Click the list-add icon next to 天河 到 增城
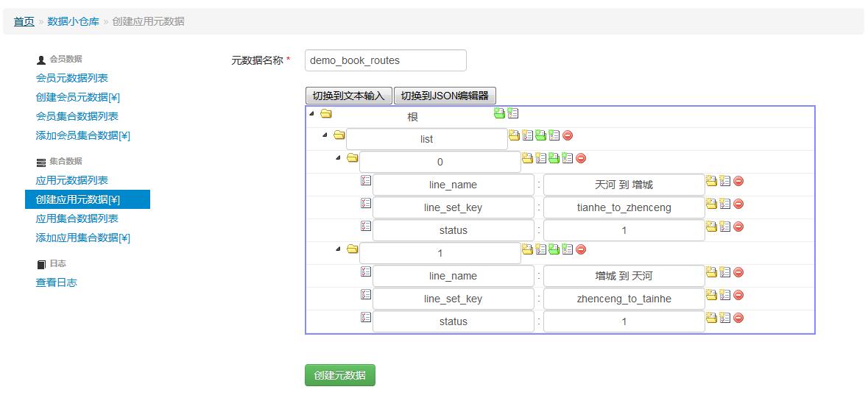The height and width of the screenshot is (395, 868). pyautogui.click(x=725, y=181)
